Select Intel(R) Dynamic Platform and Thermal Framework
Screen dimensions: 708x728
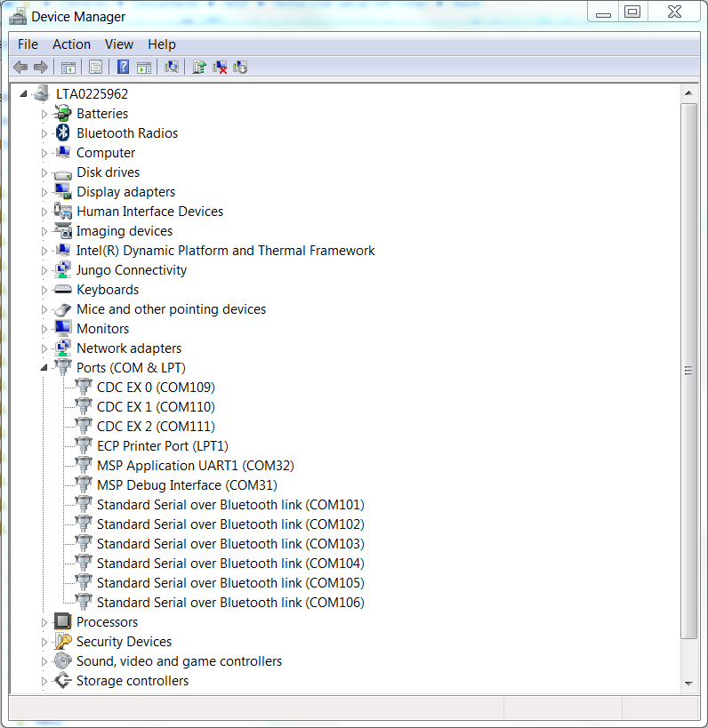click(225, 251)
